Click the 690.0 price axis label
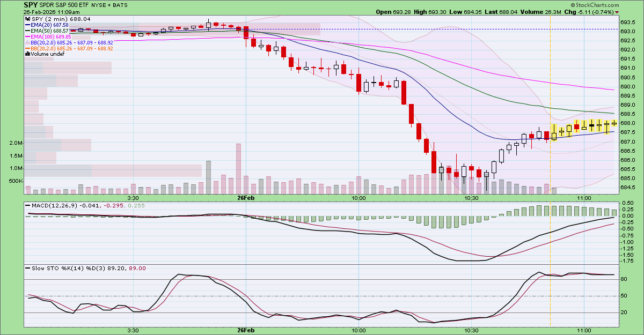 tap(628, 86)
